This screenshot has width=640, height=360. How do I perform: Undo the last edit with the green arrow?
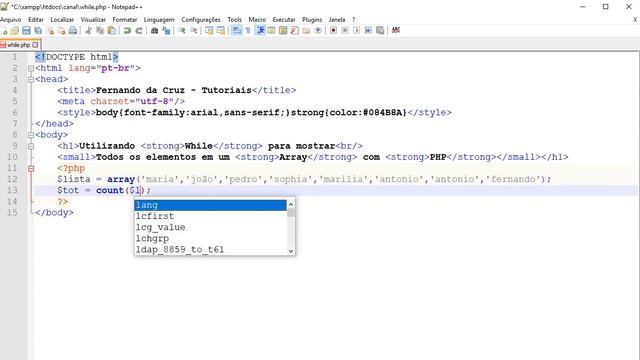(127, 31)
